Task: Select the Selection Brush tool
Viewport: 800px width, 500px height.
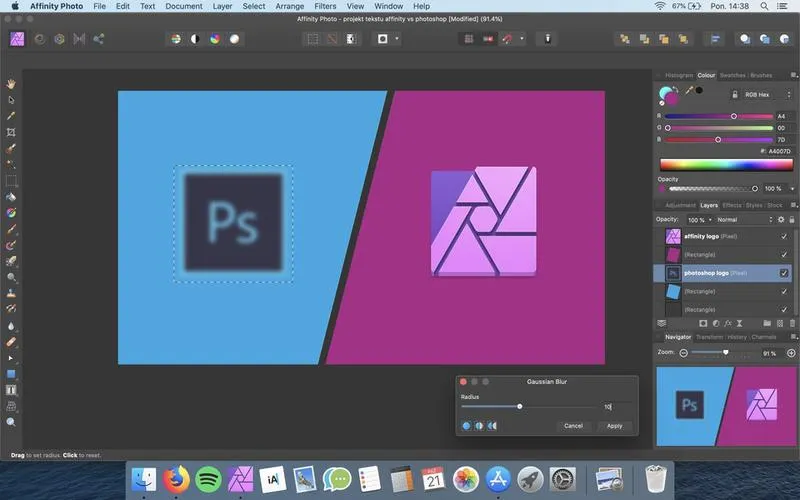Action: (x=11, y=148)
